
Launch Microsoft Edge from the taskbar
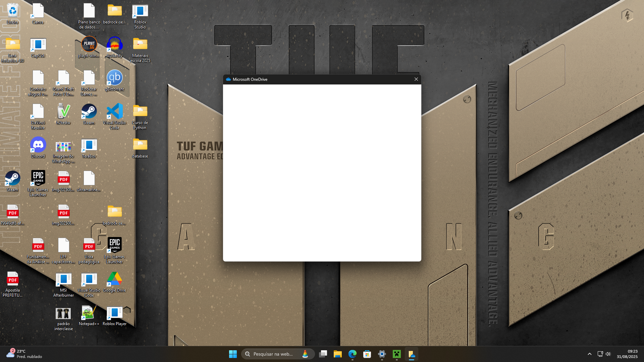click(353, 354)
